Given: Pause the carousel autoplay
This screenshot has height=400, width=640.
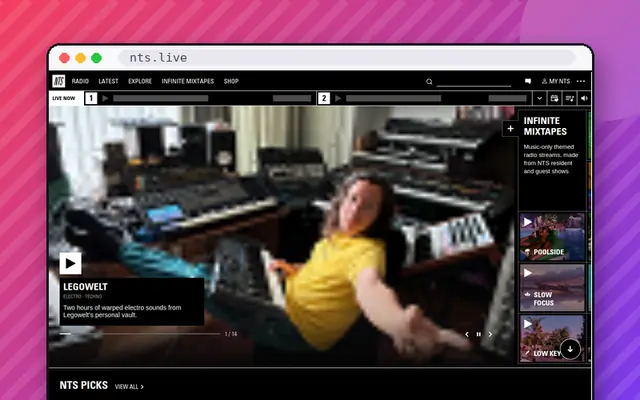Looking at the screenshot, I should [x=478, y=334].
